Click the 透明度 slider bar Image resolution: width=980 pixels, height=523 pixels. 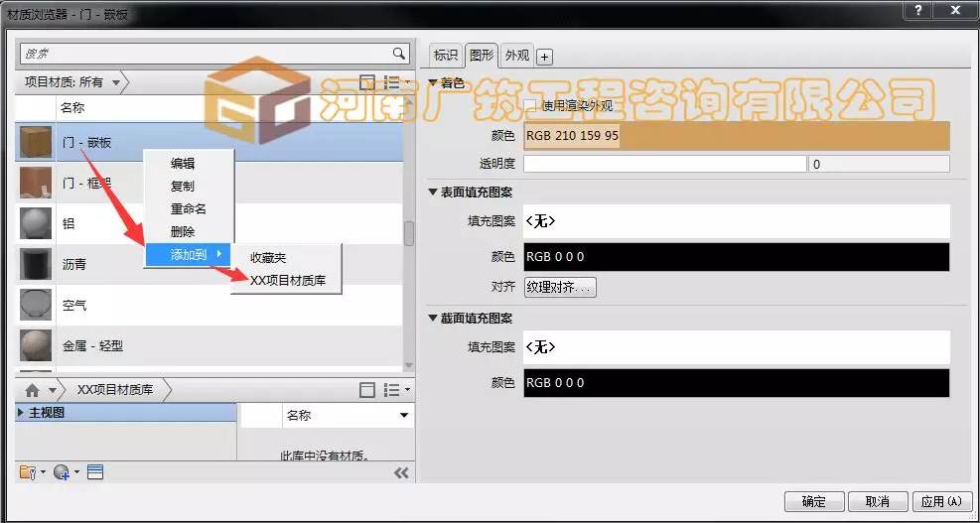point(665,165)
